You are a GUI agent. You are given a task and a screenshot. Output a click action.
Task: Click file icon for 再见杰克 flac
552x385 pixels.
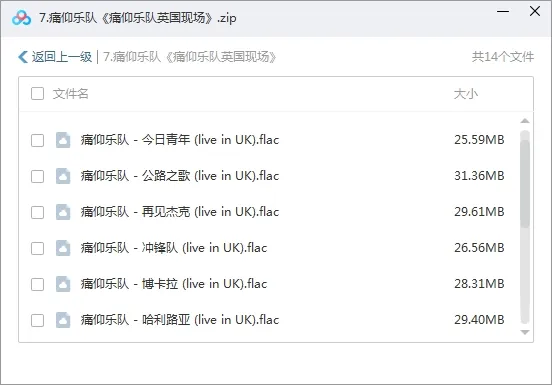[63, 212]
